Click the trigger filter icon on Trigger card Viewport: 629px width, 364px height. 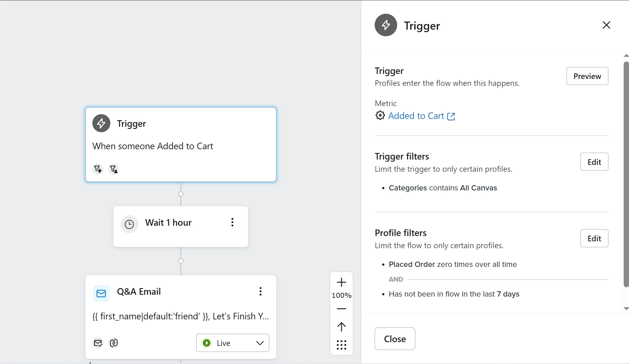click(98, 169)
